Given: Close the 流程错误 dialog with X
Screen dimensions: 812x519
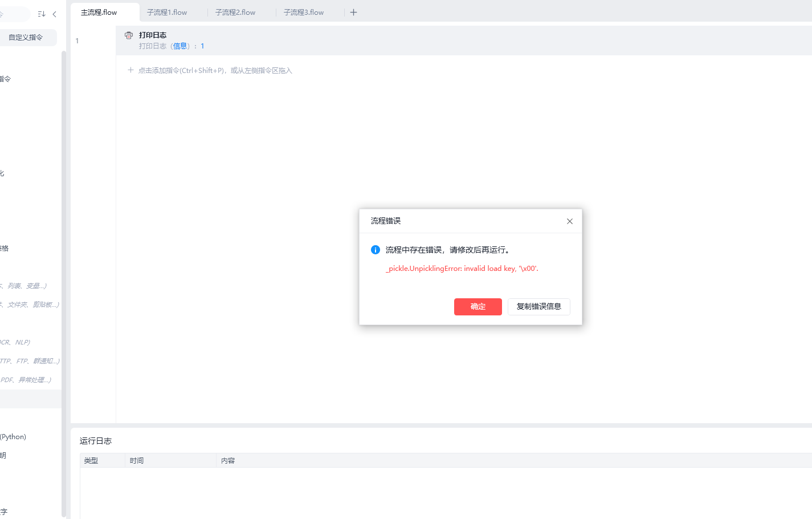Looking at the screenshot, I should [569, 221].
